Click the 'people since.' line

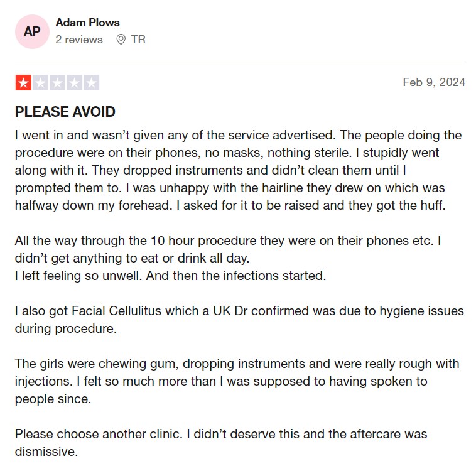coord(53,399)
